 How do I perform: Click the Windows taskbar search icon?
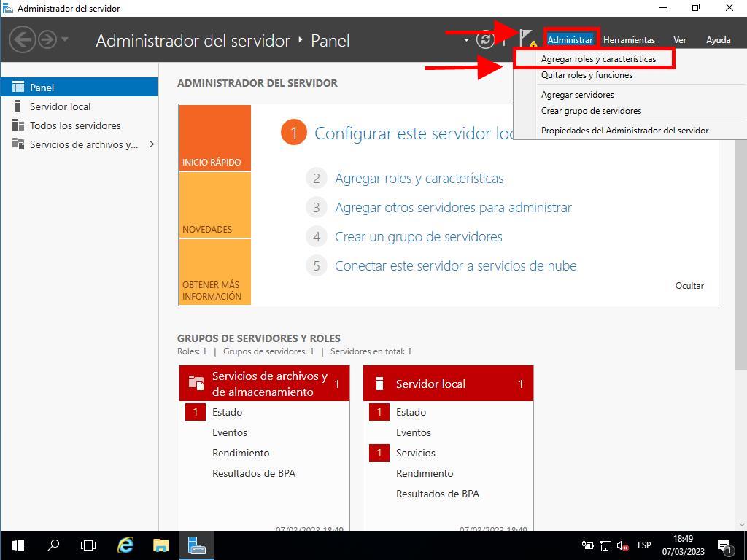(53, 545)
